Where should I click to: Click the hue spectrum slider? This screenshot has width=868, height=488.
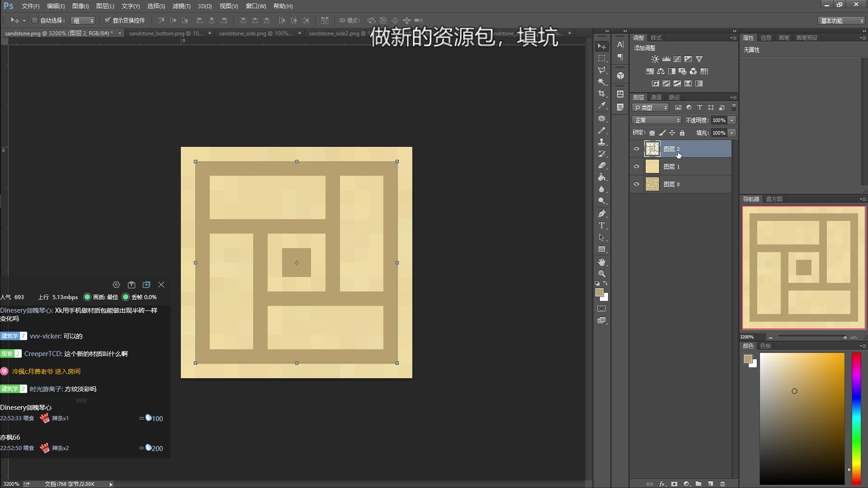point(856,418)
